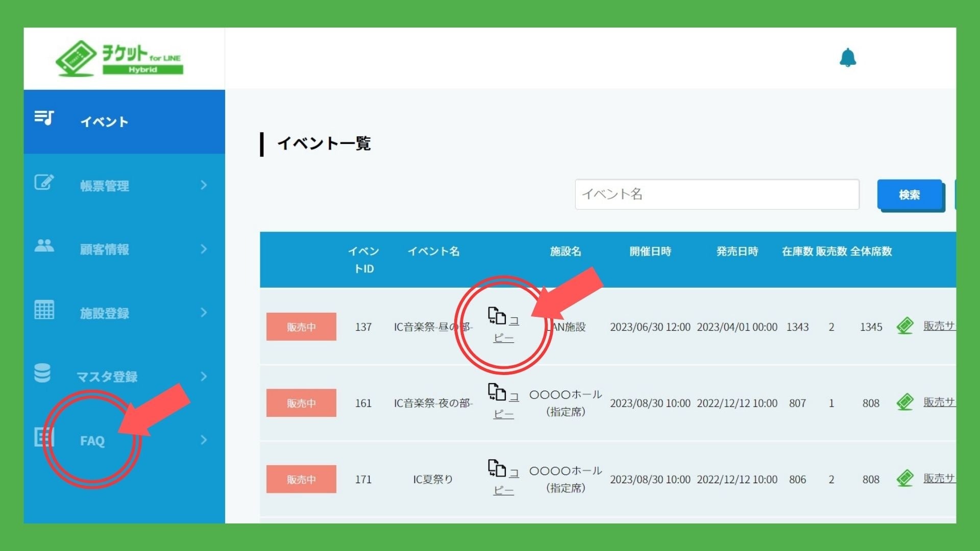
Task: Open 販売サ link for event 161
Action: click(938, 402)
